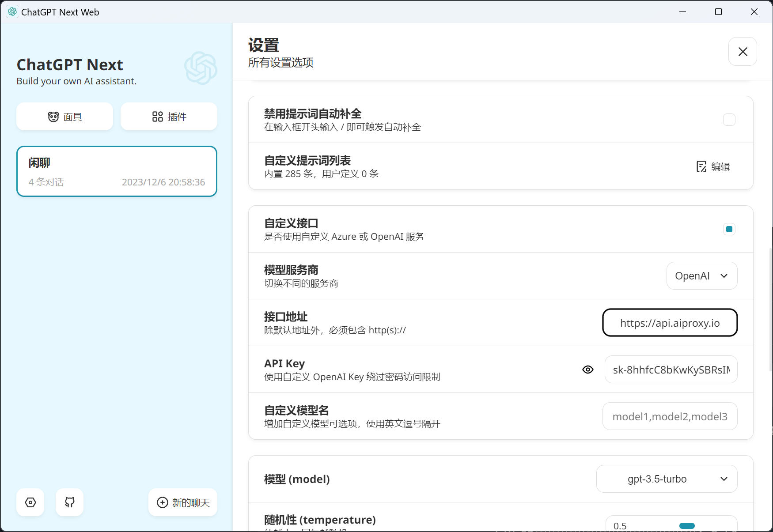The width and height of the screenshot is (773, 532).
Task: Click the ChatGPT logo in sidebar
Action: click(201, 68)
